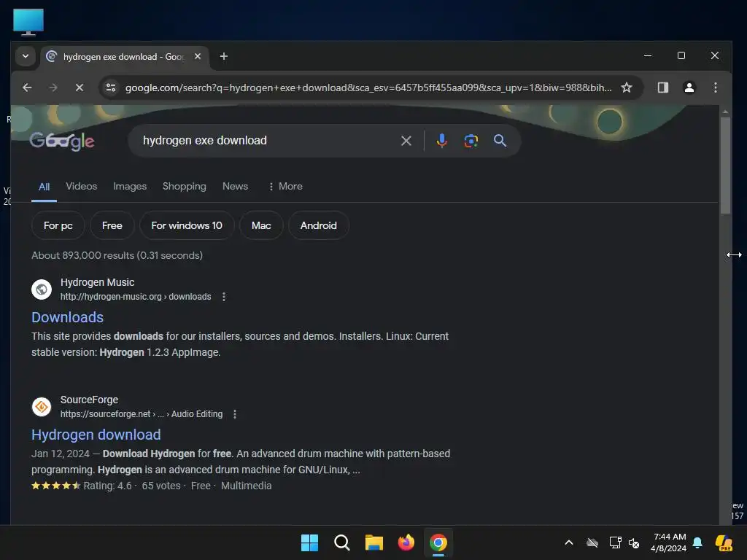Viewport: 747px width, 560px height.
Task: Click the Hydrogen Music site favicon
Action: tap(42, 289)
